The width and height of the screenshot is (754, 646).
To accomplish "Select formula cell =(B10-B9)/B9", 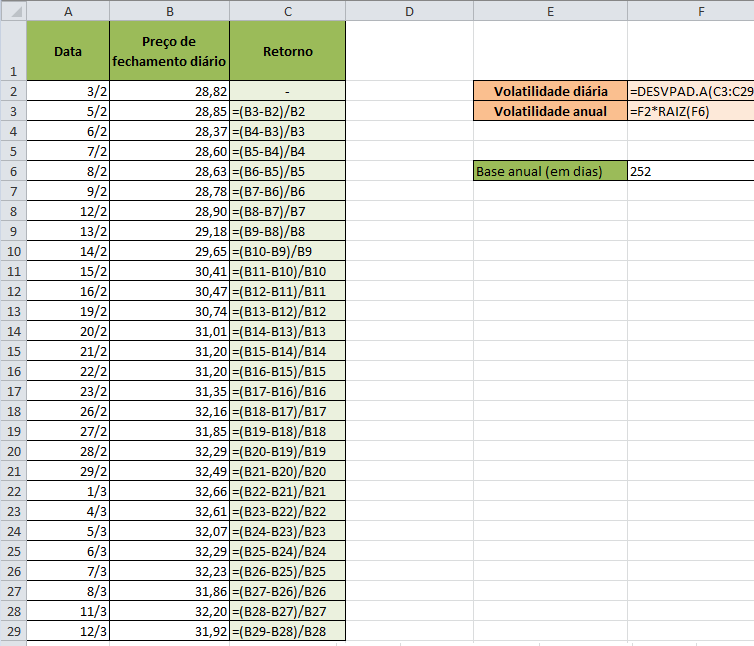I will coord(288,251).
